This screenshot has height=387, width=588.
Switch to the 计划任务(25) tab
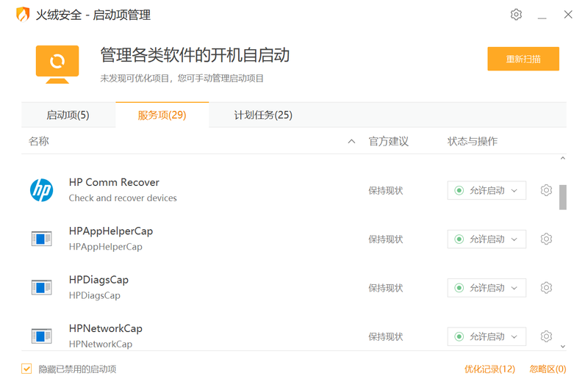[x=263, y=115]
